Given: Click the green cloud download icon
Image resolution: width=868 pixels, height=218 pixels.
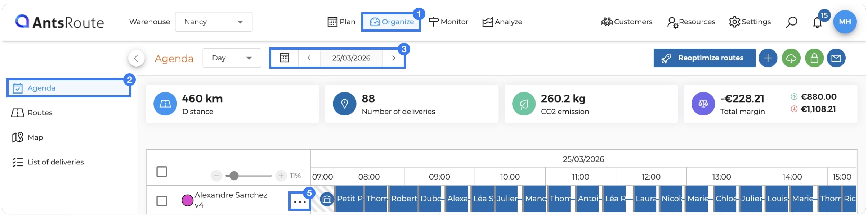Looking at the screenshot, I should tap(791, 58).
